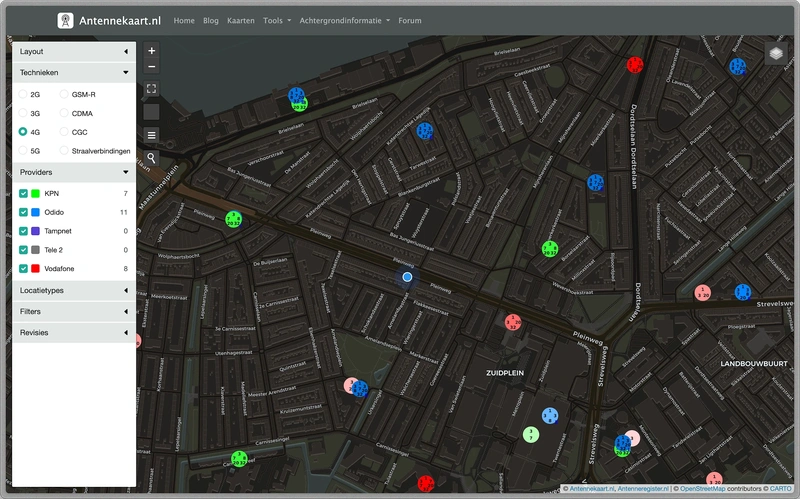Open the map layers switcher

(x=776, y=53)
